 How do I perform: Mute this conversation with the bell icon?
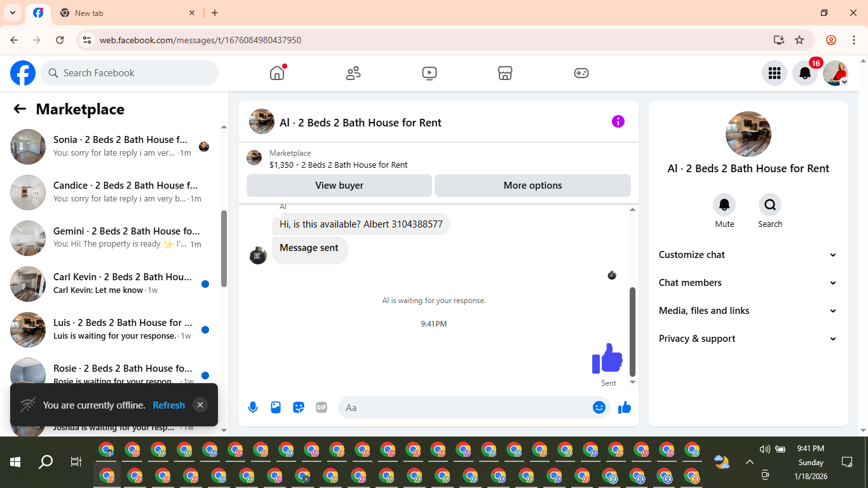pos(724,205)
